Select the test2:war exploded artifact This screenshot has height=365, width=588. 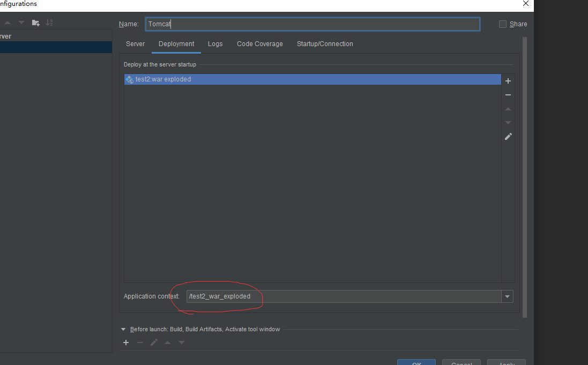[x=163, y=79]
